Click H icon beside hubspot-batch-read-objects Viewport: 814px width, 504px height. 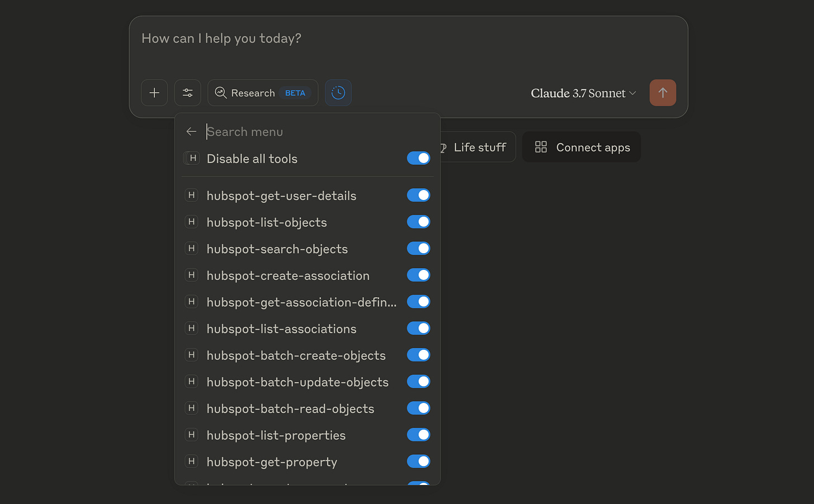[x=191, y=408]
